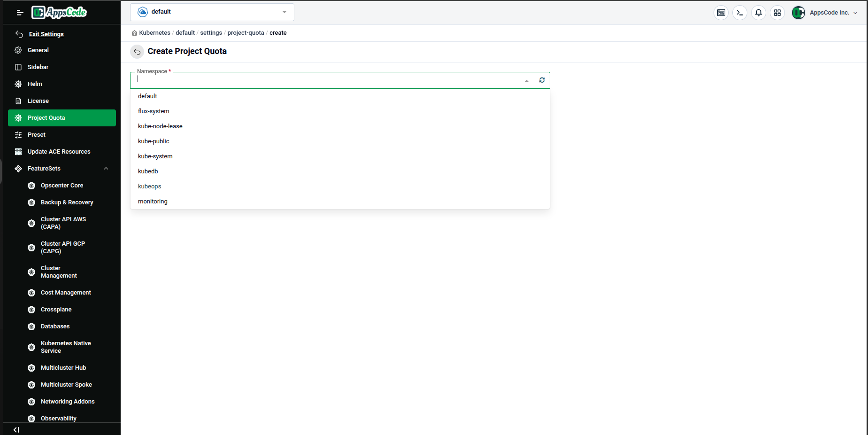Refresh the namespace list

(x=542, y=80)
